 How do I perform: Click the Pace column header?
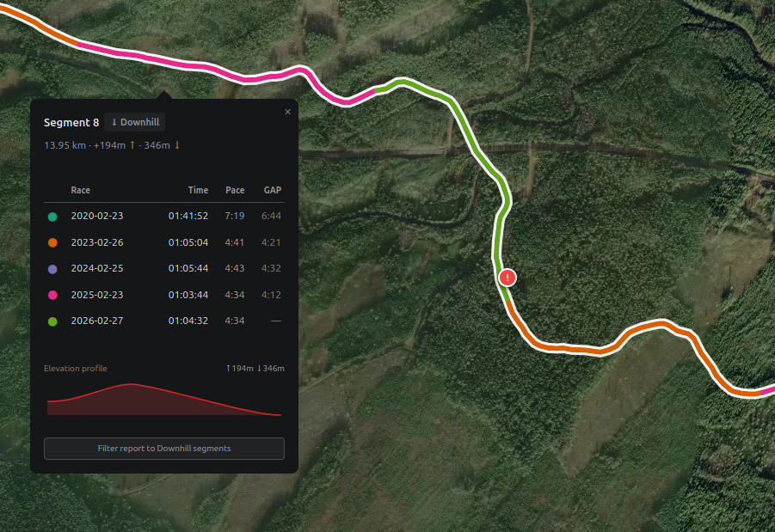tap(235, 190)
